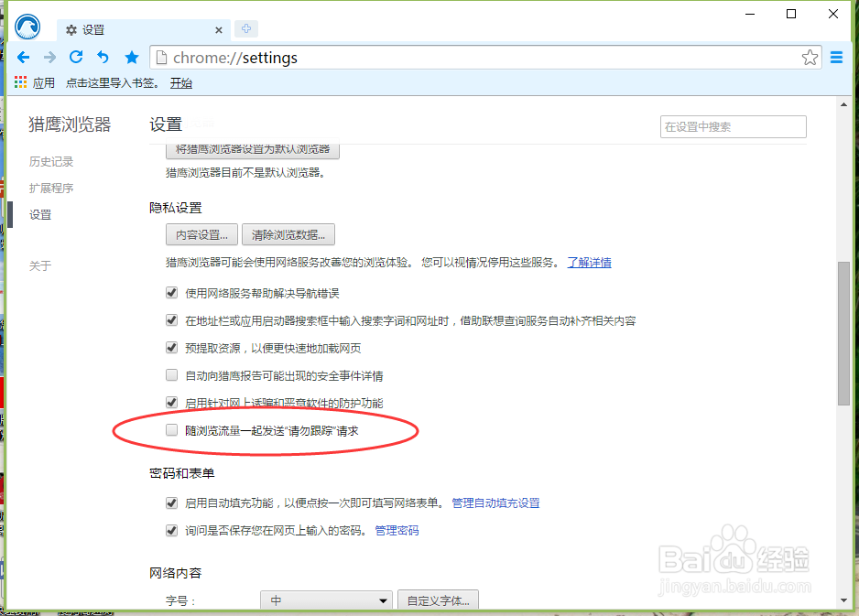Click the 点击这里导入书签 text
Screen dimensions: 859x616
(113, 83)
